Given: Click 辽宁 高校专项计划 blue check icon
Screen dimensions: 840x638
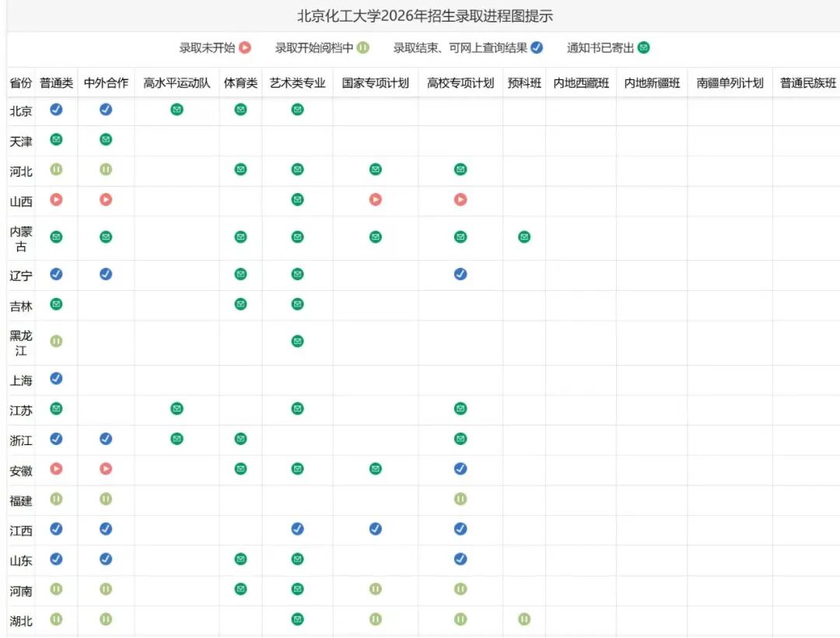Looking at the screenshot, I should [460, 274].
